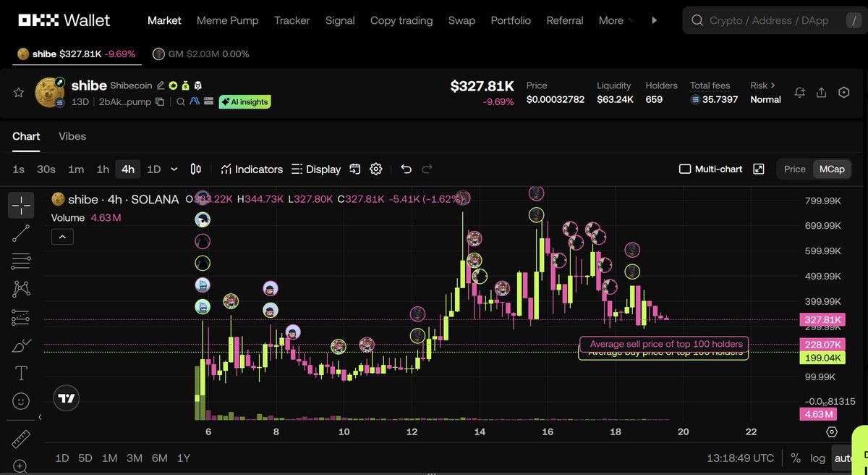Redo the chart action

click(427, 169)
